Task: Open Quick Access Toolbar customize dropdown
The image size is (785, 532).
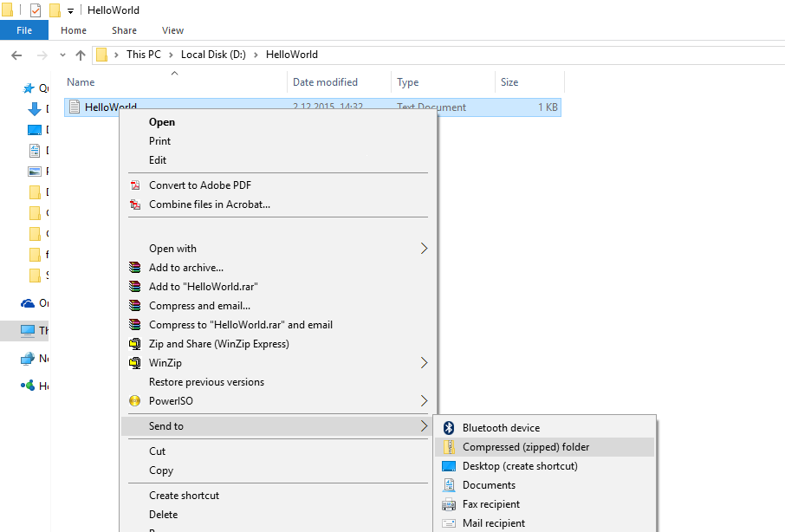Action: [x=70, y=10]
